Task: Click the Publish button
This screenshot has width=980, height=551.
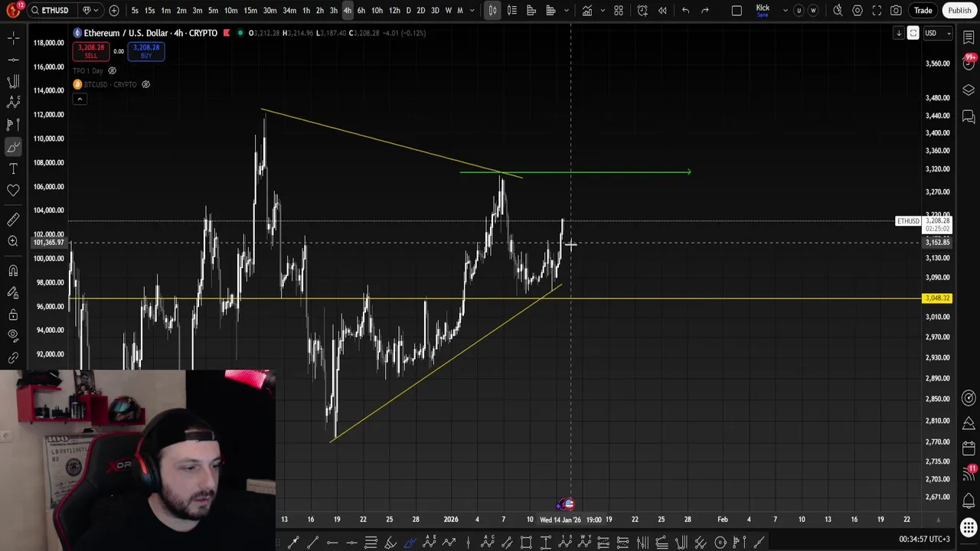Action: click(959, 10)
